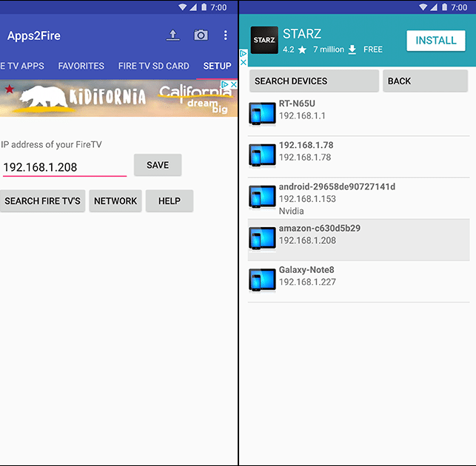Install the STARZ app from the ad
This screenshot has width=476, height=466.
[x=436, y=41]
